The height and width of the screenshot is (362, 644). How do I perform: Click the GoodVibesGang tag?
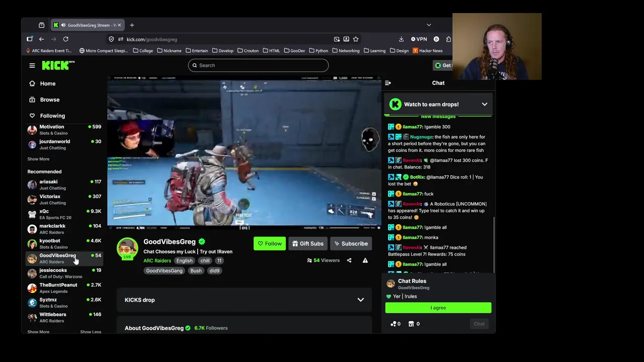[x=164, y=270]
